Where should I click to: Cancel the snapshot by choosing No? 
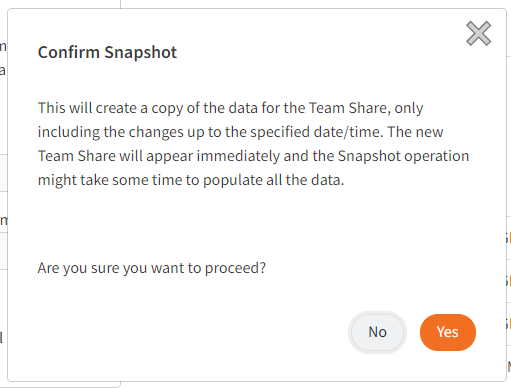[377, 332]
